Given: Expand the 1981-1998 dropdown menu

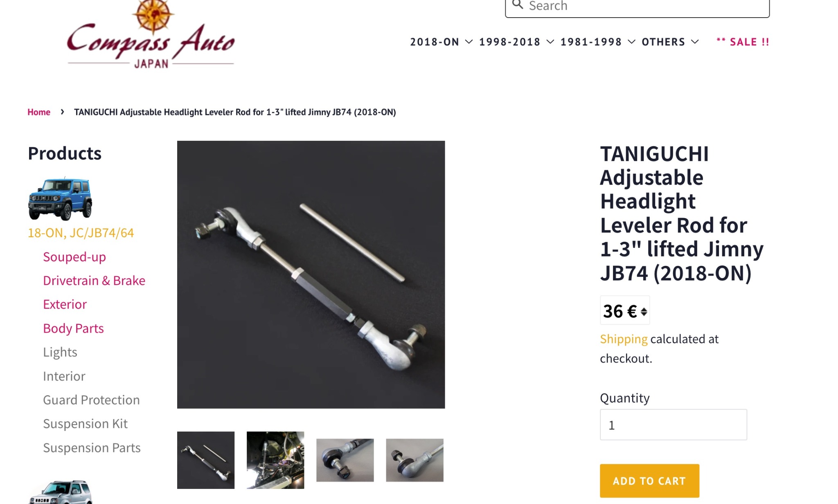Looking at the screenshot, I should click(598, 42).
